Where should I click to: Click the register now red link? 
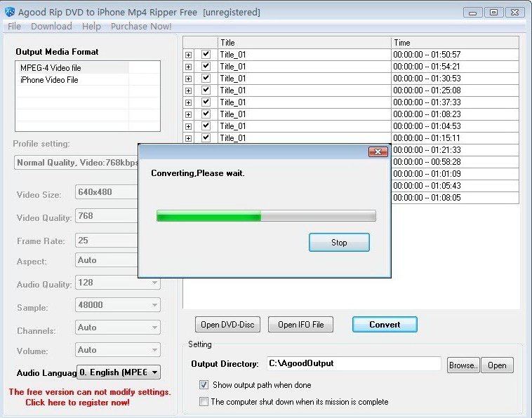[x=77, y=403]
